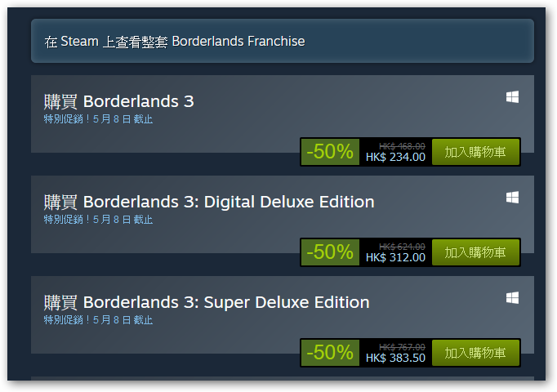Click the -50% badge for Super Deluxe Edition

(330, 353)
